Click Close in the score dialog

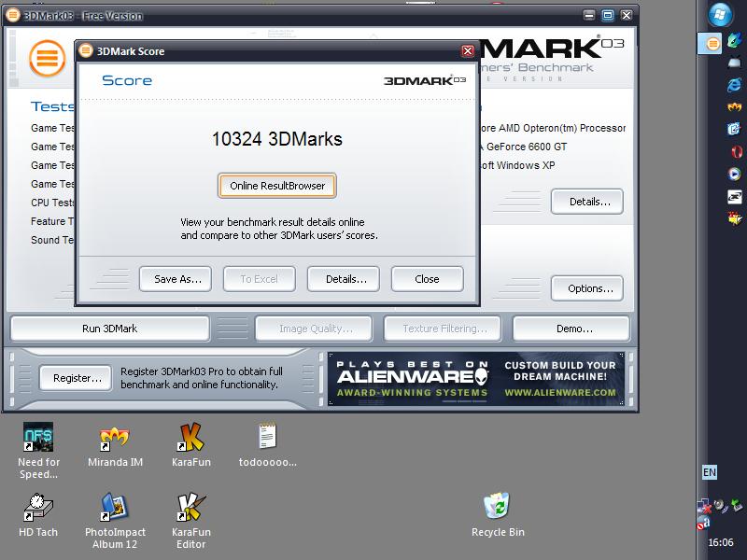428,279
